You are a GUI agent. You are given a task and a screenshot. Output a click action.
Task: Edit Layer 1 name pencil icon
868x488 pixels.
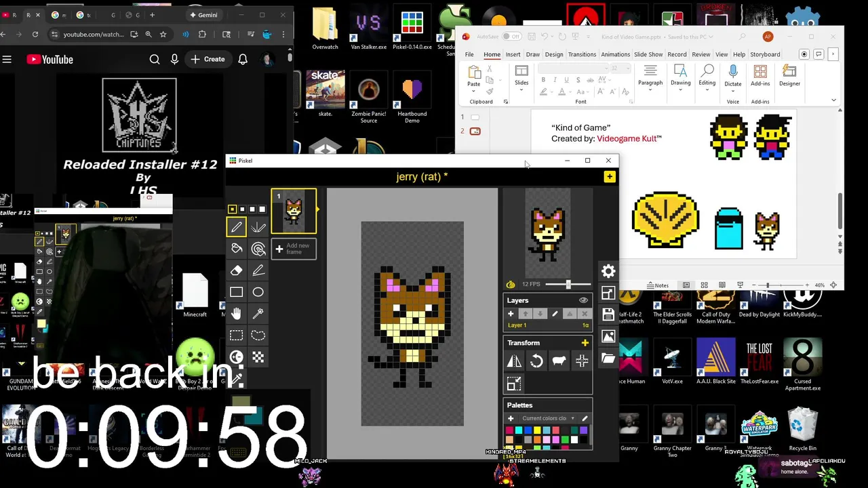click(x=555, y=314)
